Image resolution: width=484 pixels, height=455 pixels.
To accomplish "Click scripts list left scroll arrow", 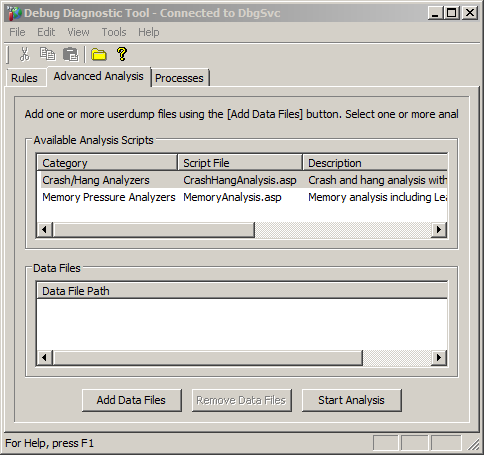I will 44,230.
